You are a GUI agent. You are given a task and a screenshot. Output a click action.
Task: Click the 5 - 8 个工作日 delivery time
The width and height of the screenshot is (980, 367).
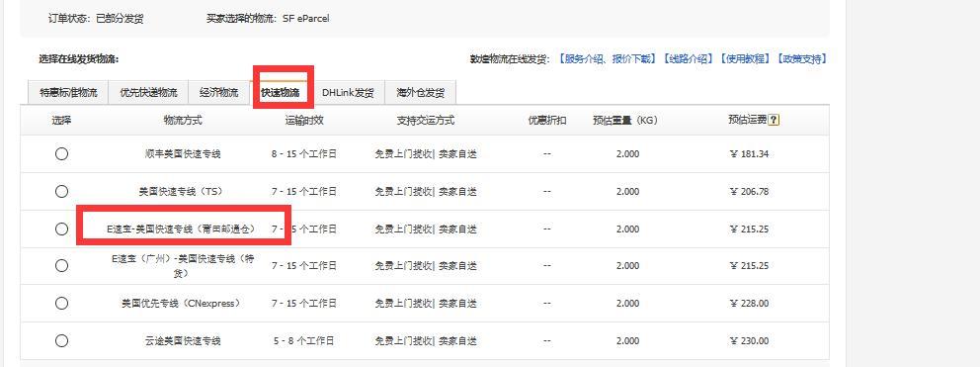point(303,341)
